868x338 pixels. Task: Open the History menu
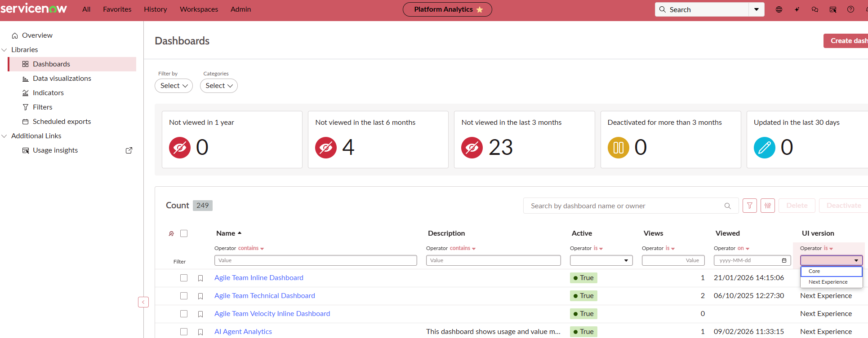(156, 9)
